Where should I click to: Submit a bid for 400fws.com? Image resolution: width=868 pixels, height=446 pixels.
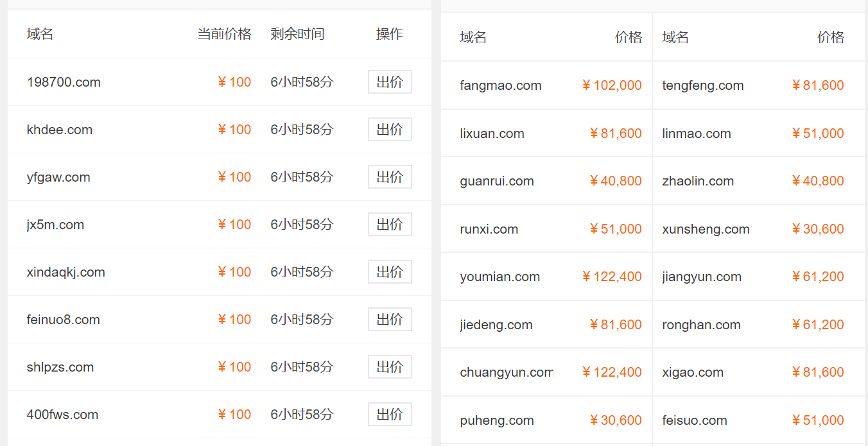coord(390,414)
